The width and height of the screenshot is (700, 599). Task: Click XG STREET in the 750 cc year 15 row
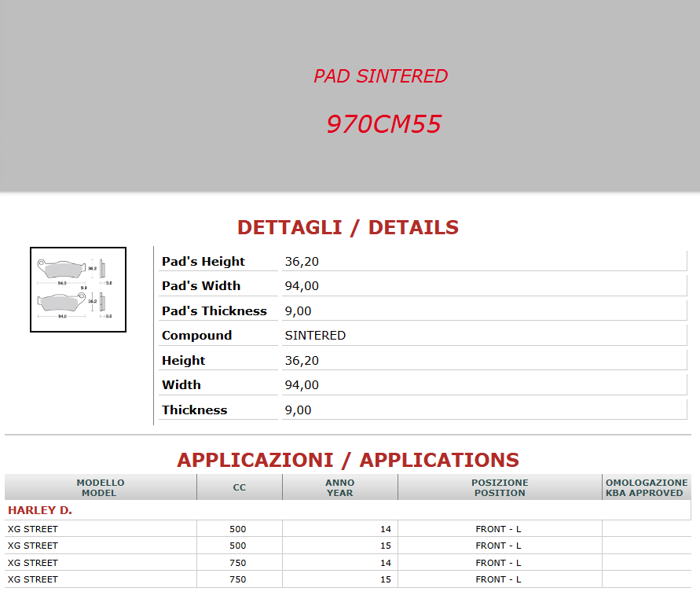32,579
